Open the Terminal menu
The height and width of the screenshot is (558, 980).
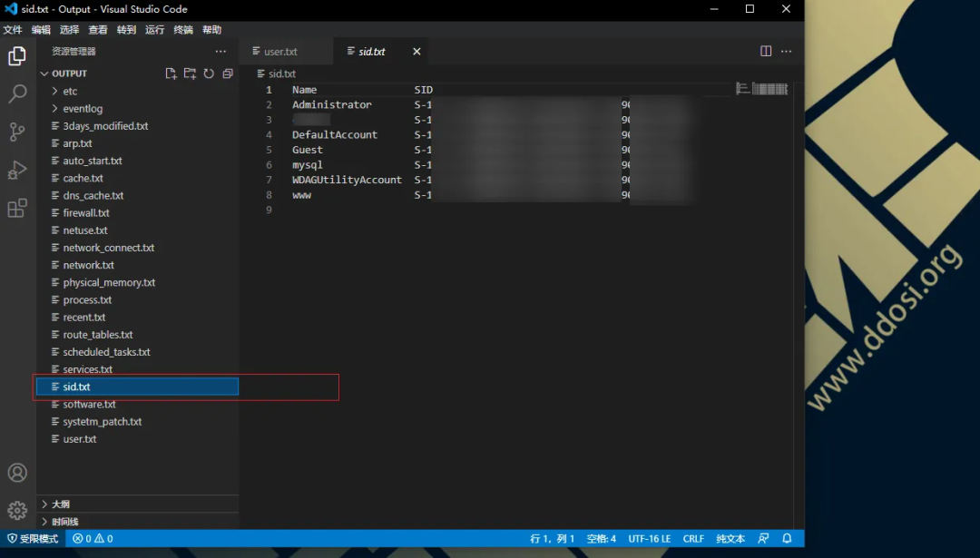[183, 29]
